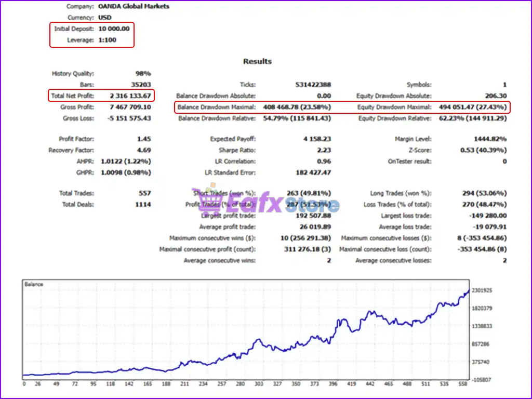Select the currency value USD
532x399 pixels.
pos(105,18)
